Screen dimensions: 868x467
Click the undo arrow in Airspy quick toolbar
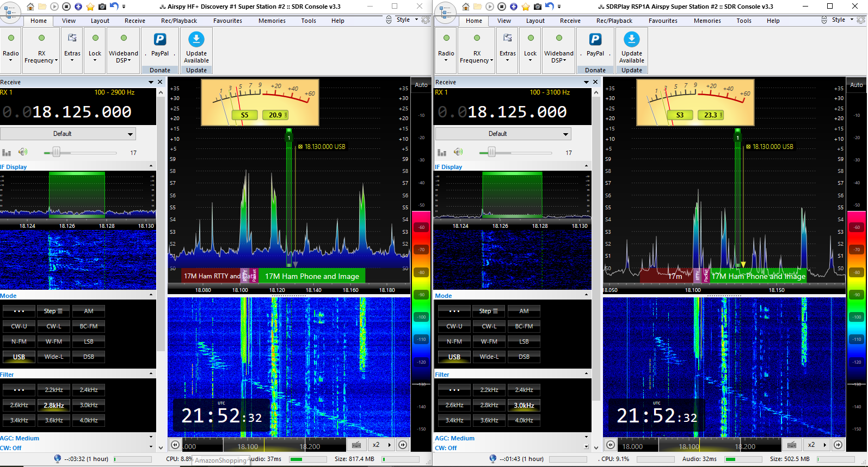click(x=114, y=7)
